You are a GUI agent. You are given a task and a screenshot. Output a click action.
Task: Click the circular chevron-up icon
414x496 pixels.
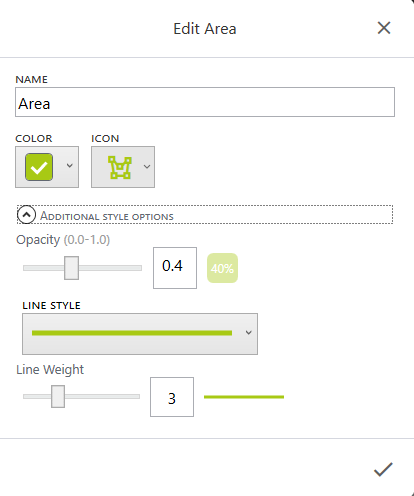(26, 215)
